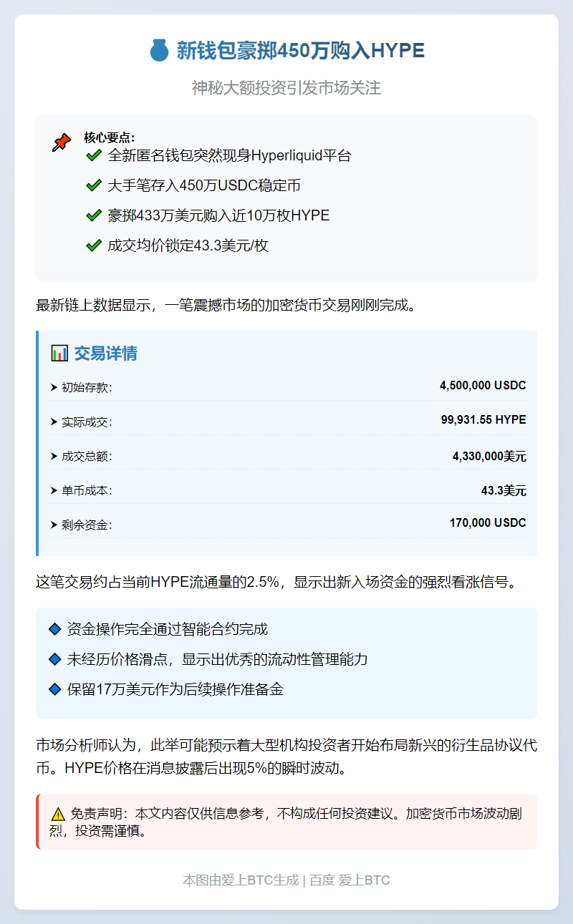Click the 核心要点 label
573x924 pixels.
(109, 137)
